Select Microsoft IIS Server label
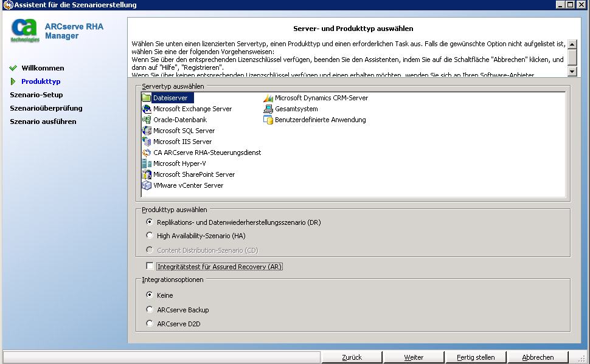 pos(182,142)
